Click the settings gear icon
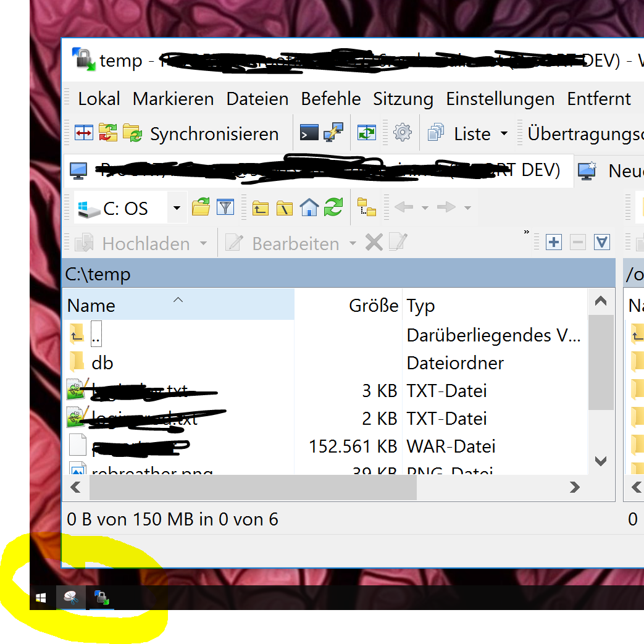The width and height of the screenshot is (644, 644). [402, 133]
